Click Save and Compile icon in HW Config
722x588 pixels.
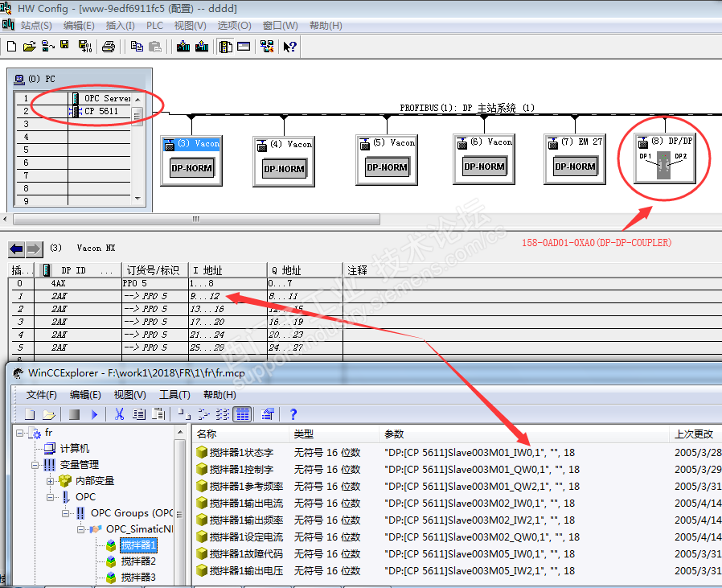pos(85,47)
